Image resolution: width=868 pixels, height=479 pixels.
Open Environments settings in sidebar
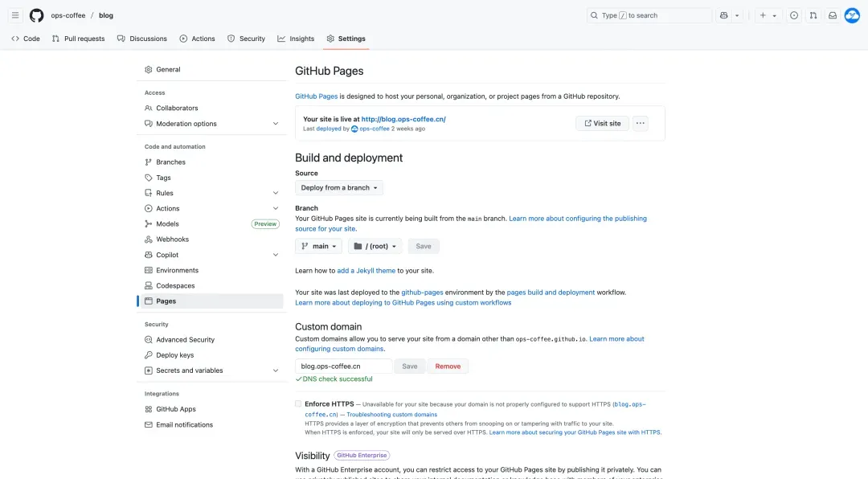tap(211, 270)
